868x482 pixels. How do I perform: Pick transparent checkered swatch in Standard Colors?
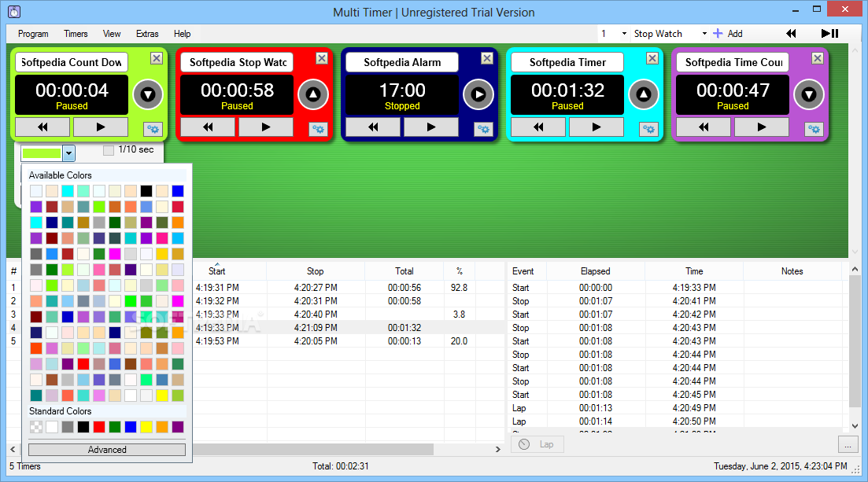(x=36, y=427)
